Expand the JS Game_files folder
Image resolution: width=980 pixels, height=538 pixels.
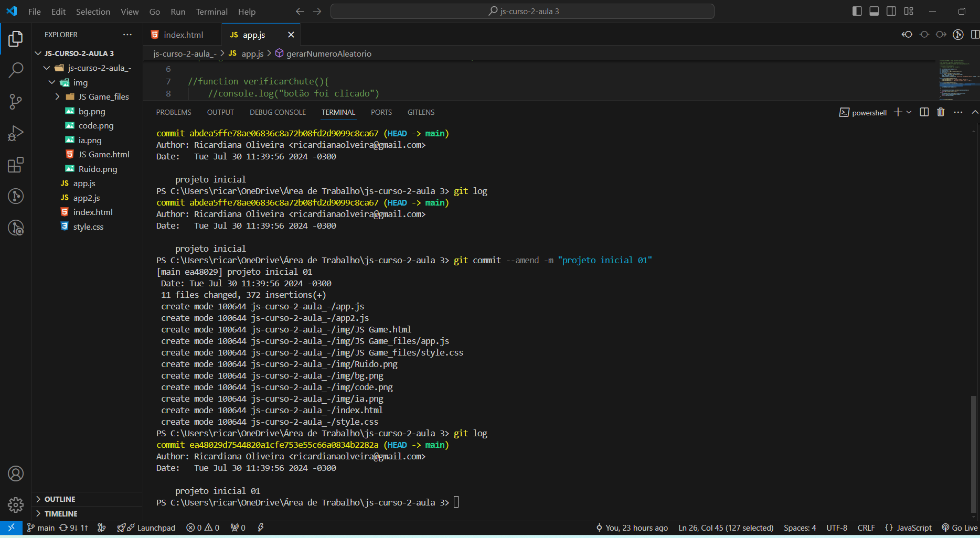coord(87,96)
